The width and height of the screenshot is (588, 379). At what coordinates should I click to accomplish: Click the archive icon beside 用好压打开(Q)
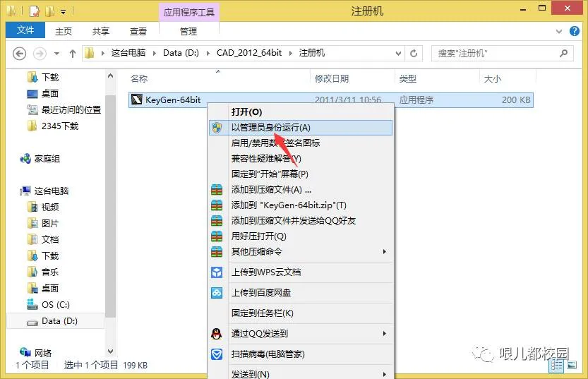(217, 236)
